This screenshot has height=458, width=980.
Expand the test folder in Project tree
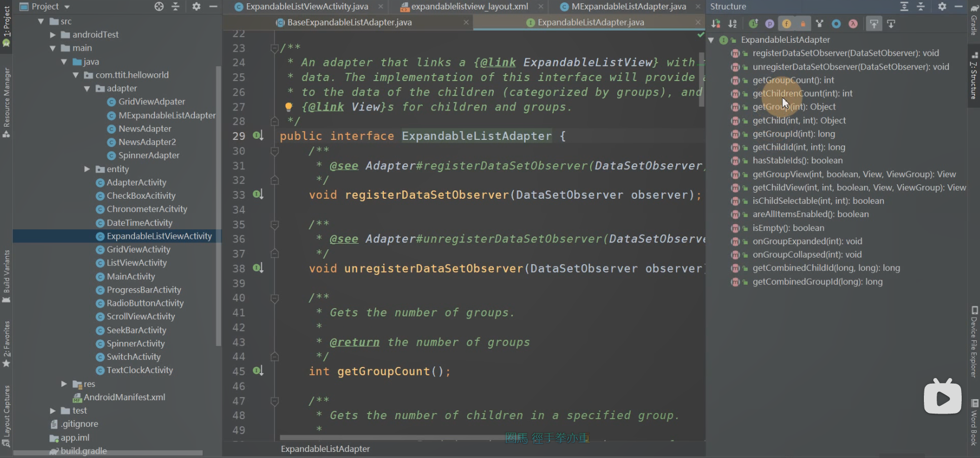53,411
